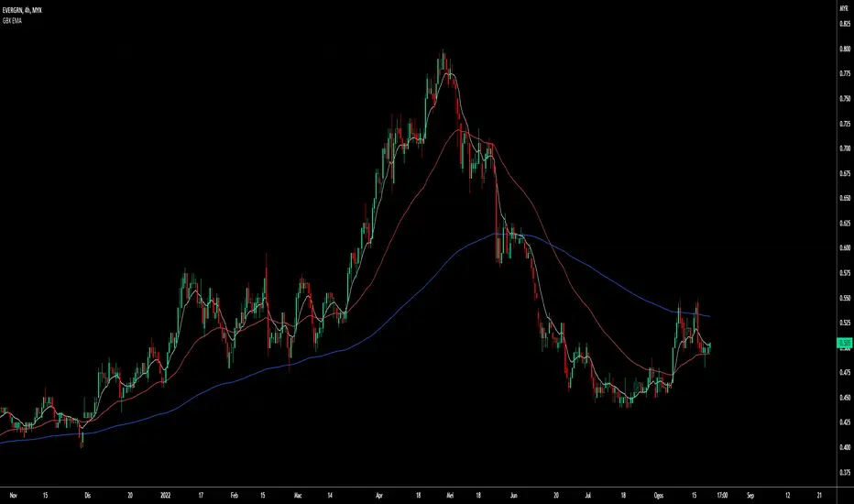Screen dimensions: 854x504
Task: Click the 0.525 price axis label
Action: click(x=845, y=323)
